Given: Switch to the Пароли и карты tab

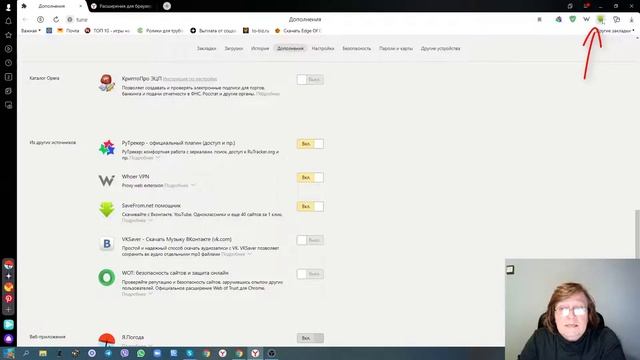Looking at the screenshot, I should point(396,49).
